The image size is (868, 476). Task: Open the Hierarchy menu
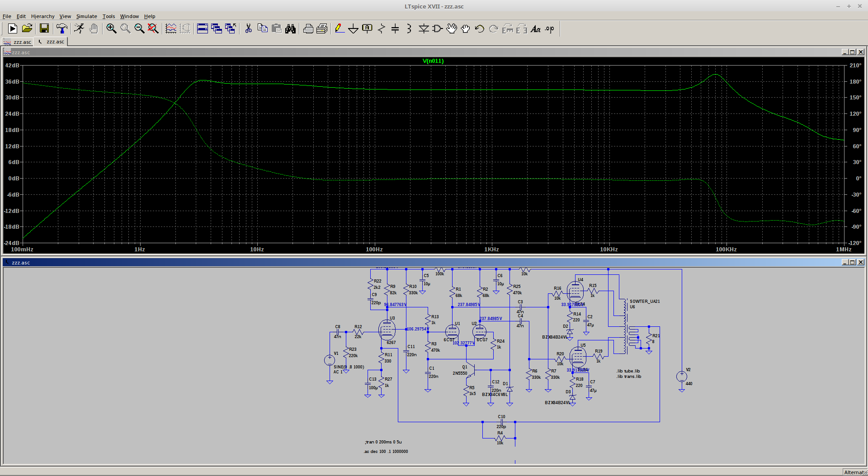(x=42, y=16)
